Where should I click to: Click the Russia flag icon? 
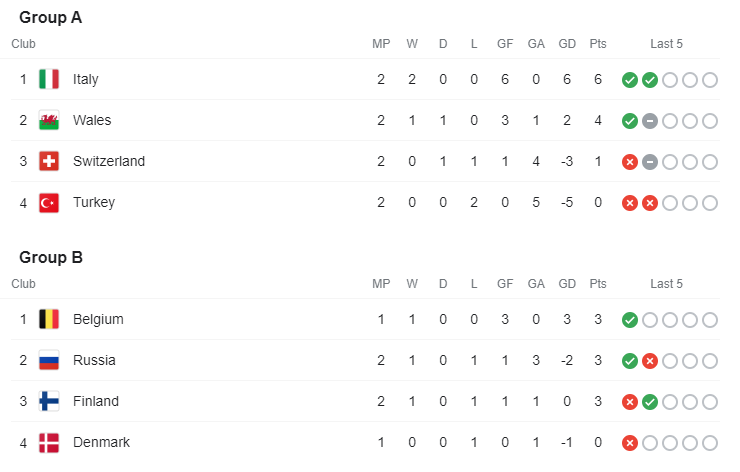coord(49,360)
